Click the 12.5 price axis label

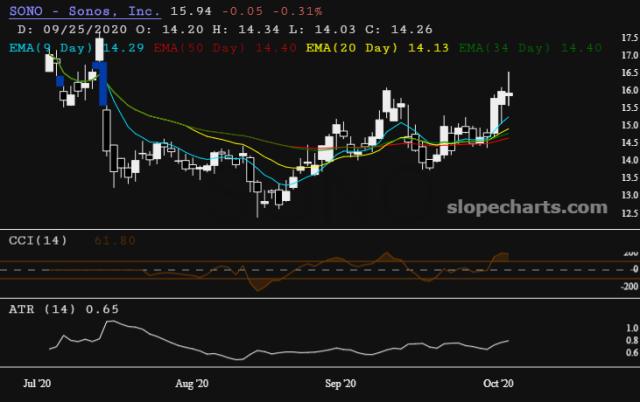pos(602,212)
